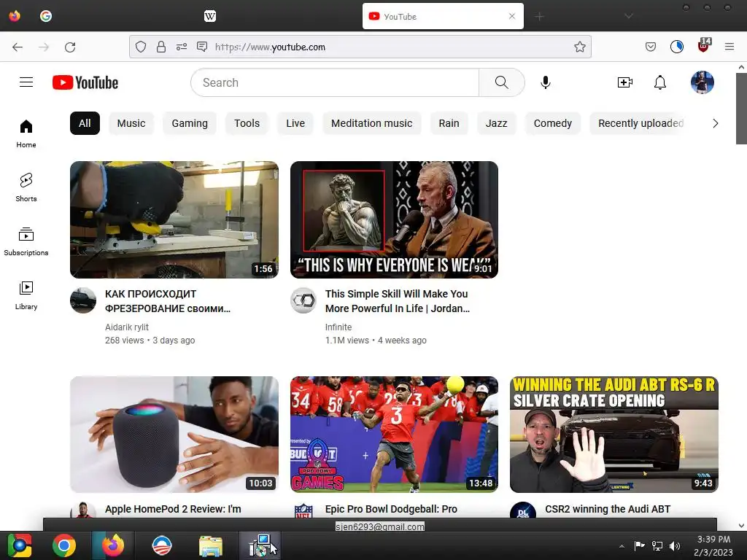747x560 pixels.
Task: Bookmark this page with the star
Action: point(579,47)
